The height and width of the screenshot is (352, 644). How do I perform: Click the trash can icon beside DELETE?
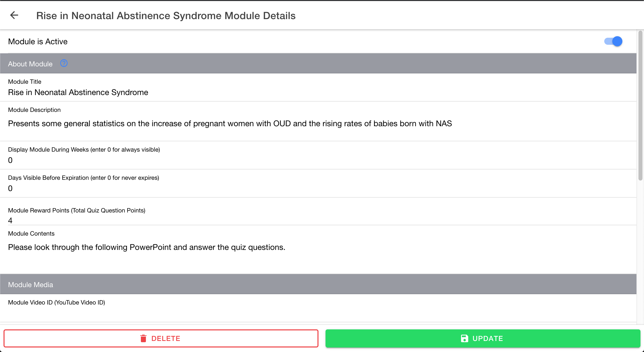tap(143, 338)
